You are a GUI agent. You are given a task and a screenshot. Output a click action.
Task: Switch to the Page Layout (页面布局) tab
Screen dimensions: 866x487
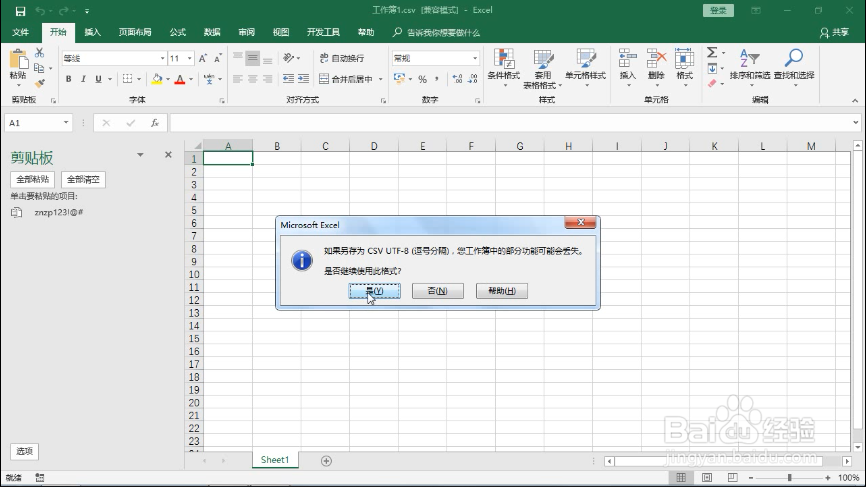tap(135, 33)
